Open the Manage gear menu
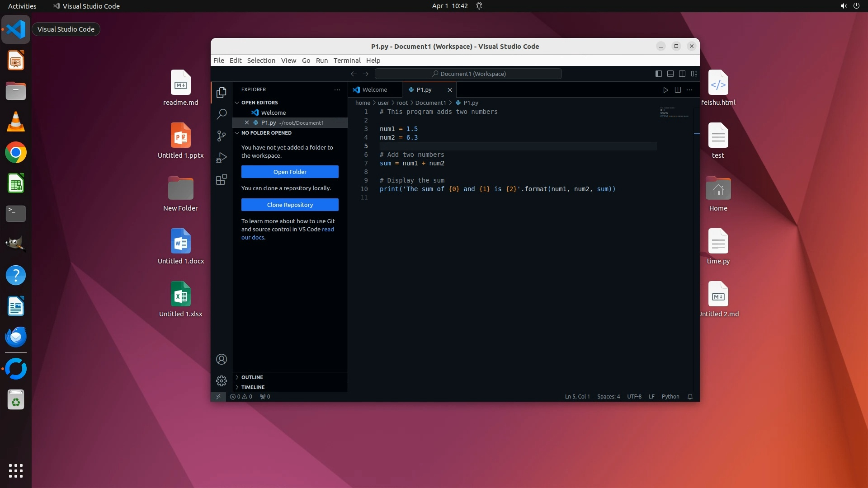868x488 pixels. coord(222,381)
